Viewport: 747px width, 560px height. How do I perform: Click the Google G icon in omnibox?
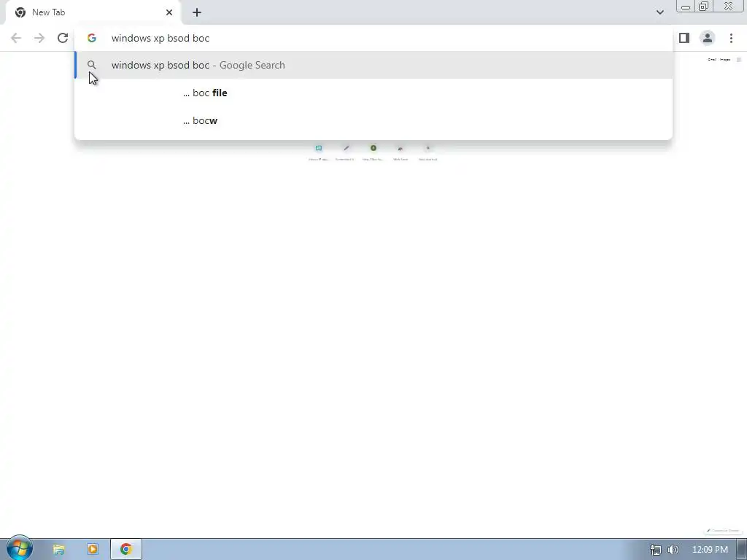click(92, 38)
